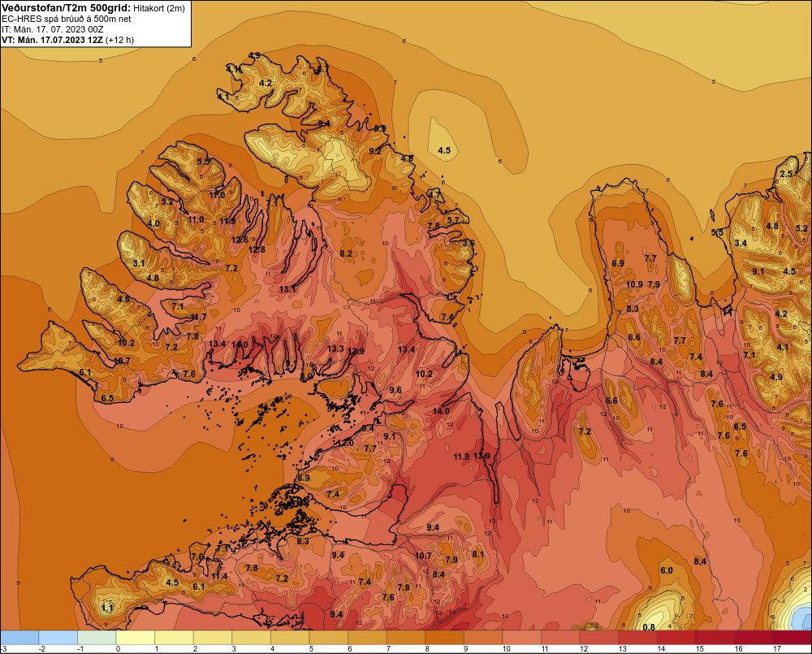Select the '13.1' temperature value
Viewport: 812px width, 654px height.
click(287, 289)
